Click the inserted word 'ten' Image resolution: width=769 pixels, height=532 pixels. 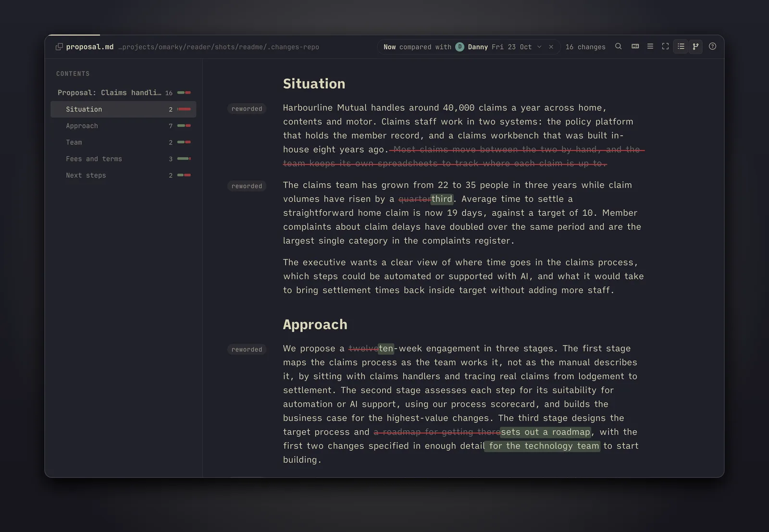386,348
